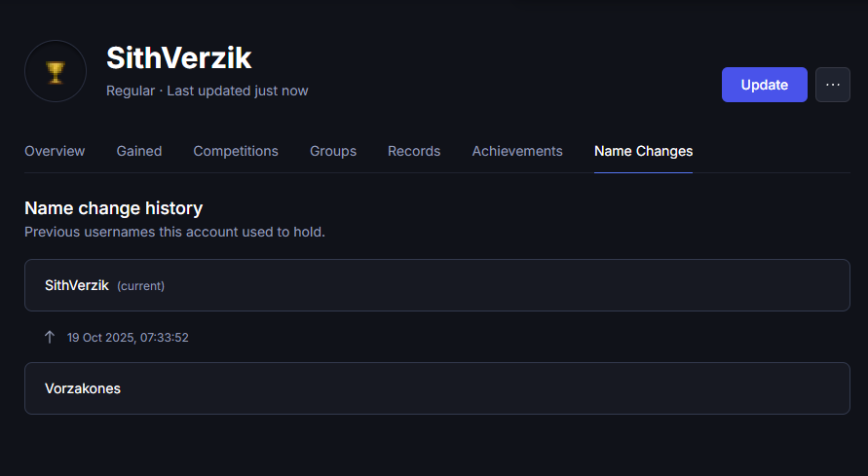868x476 pixels.
Task: Click the "Last updated just now" text
Action: click(238, 91)
